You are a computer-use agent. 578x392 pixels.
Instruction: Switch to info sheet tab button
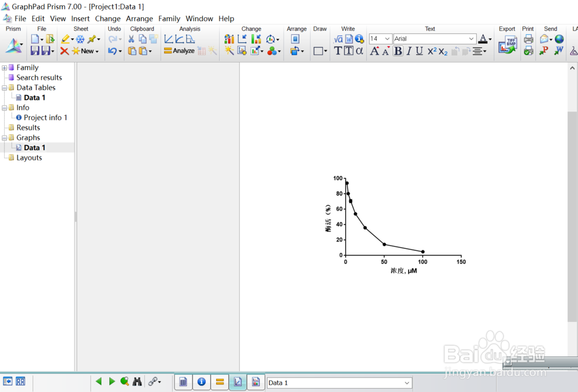pyautogui.click(x=201, y=382)
